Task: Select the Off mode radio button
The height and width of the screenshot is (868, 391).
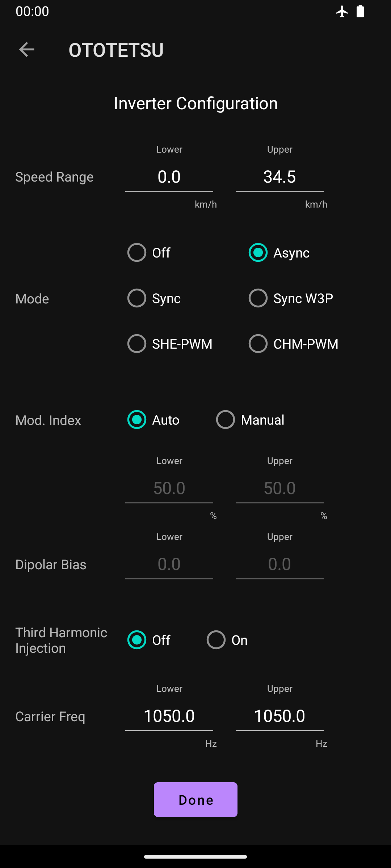Action: coord(137,252)
